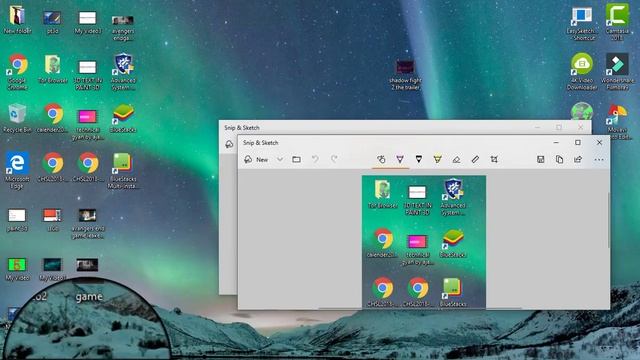Screen dimensions: 640x360
Task: Select the avengers end game leake... file
Action: click(88, 224)
